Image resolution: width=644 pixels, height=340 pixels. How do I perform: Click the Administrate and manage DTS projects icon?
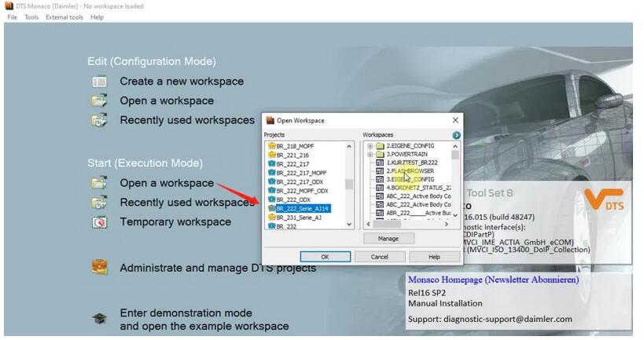[99, 268]
